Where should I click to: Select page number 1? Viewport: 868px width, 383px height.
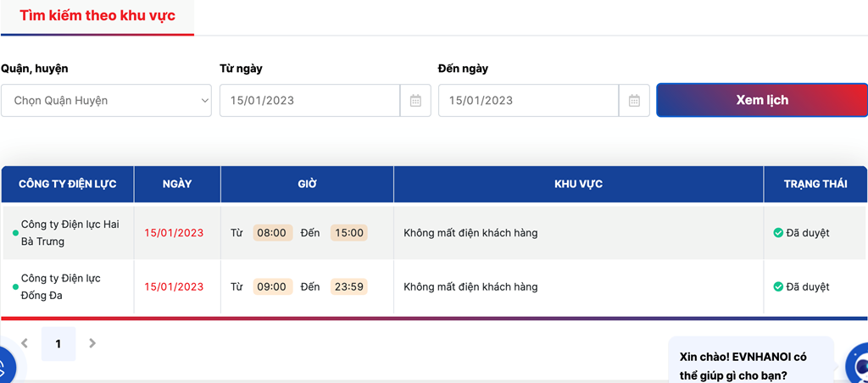[x=58, y=344]
